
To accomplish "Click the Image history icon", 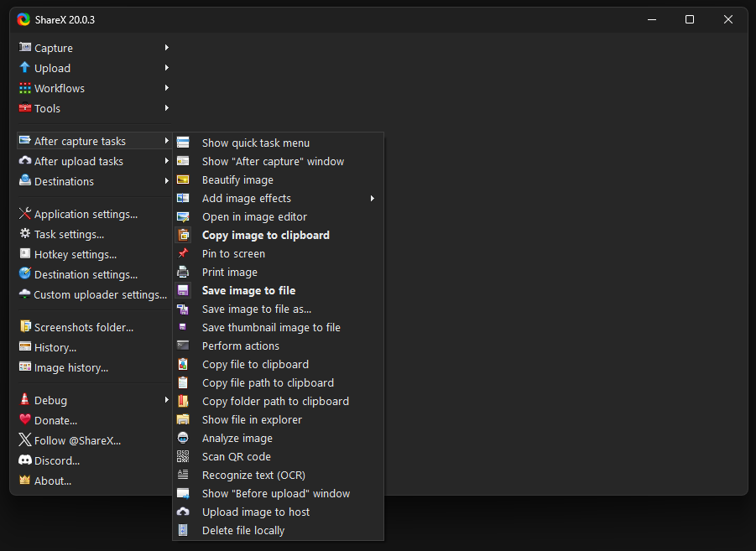I will pos(25,366).
